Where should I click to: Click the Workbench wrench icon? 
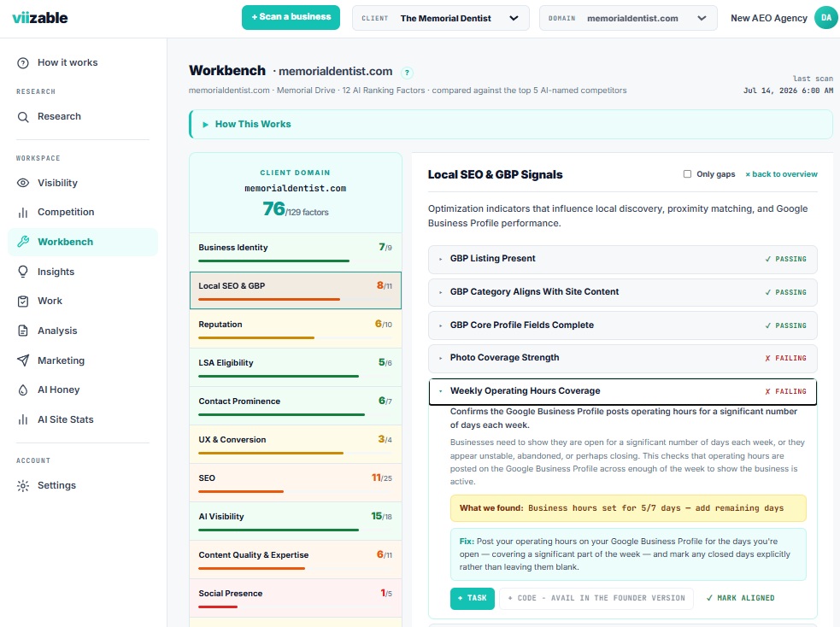pyautogui.click(x=23, y=242)
